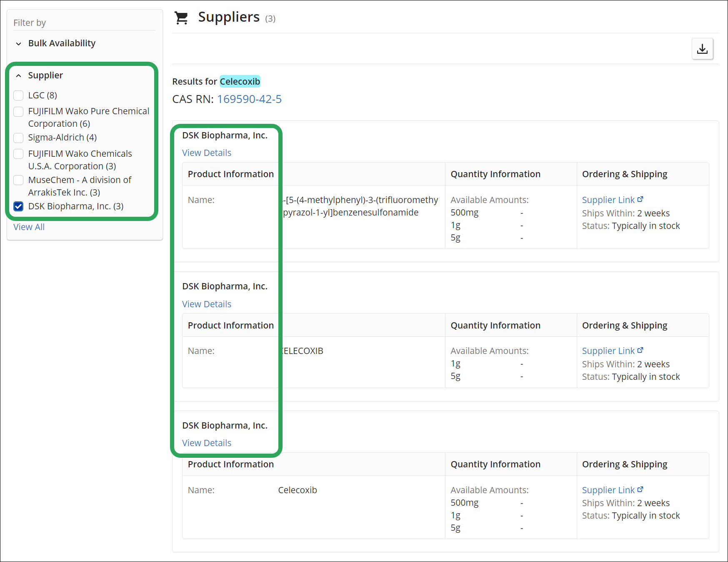
Task: Click the Filter by label
Action: pyautogui.click(x=30, y=23)
